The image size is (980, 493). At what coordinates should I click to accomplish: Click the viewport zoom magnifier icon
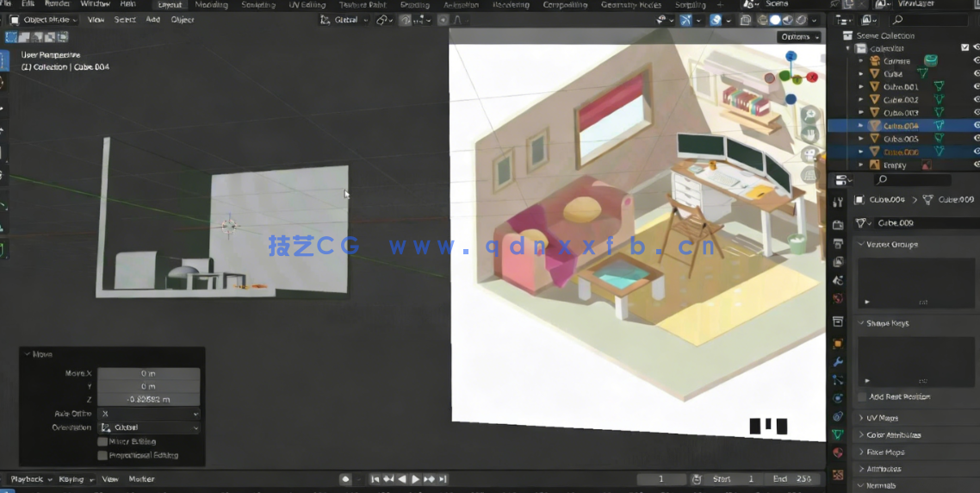click(x=810, y=115)
